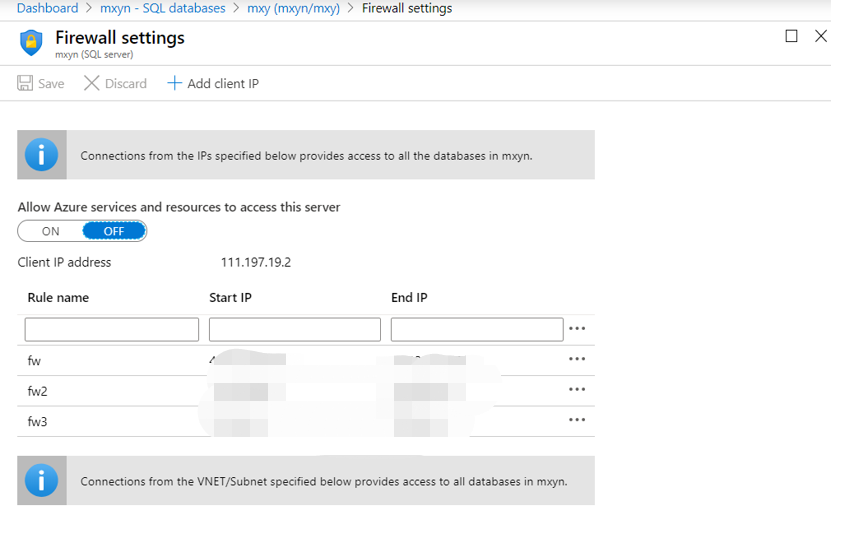This screenshot has width=866, height=544.
Task: Click the Client IP address label
Action: pos(64,262)
